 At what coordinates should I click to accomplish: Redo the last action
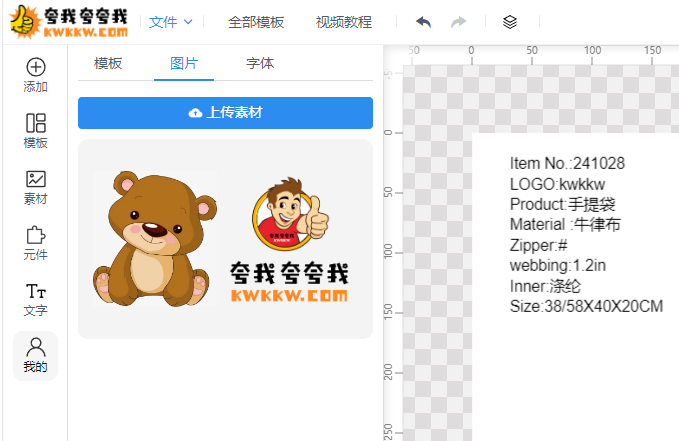pyautogui.click(x=459, y=22)
